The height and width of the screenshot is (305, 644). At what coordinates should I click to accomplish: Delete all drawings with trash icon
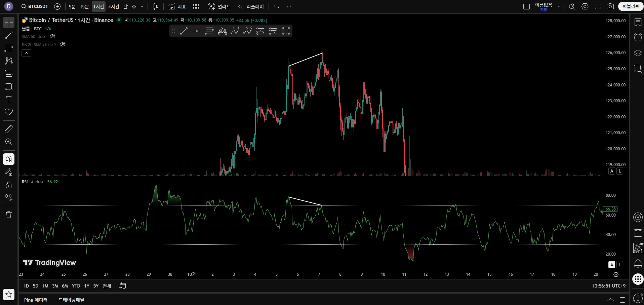(9, 215)
